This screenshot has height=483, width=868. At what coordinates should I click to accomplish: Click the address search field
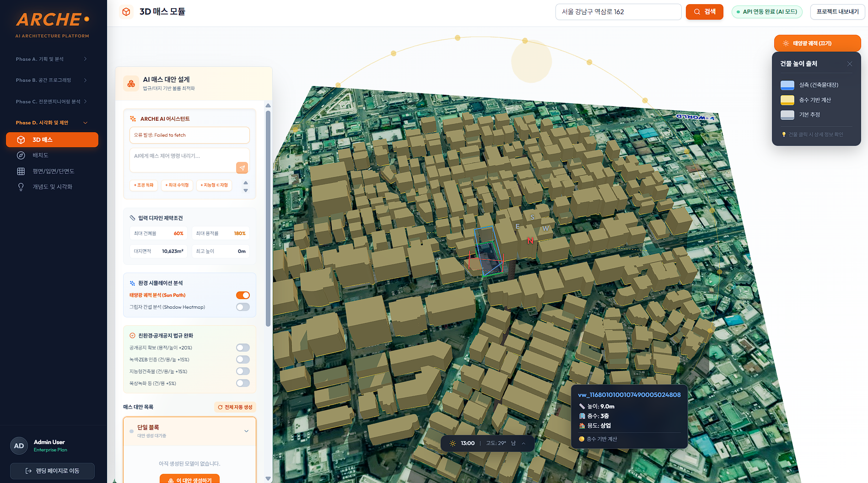tap(619, 12)
